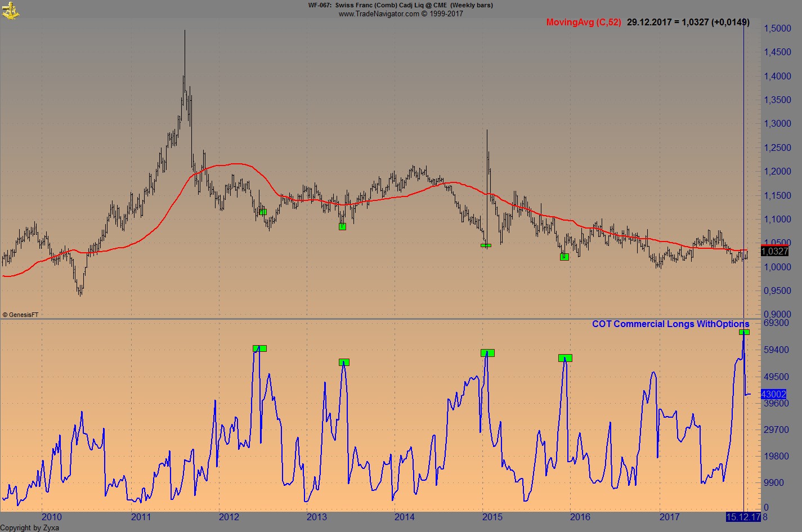Click the 2011 year label on time axis

click(x=141, y=517)
